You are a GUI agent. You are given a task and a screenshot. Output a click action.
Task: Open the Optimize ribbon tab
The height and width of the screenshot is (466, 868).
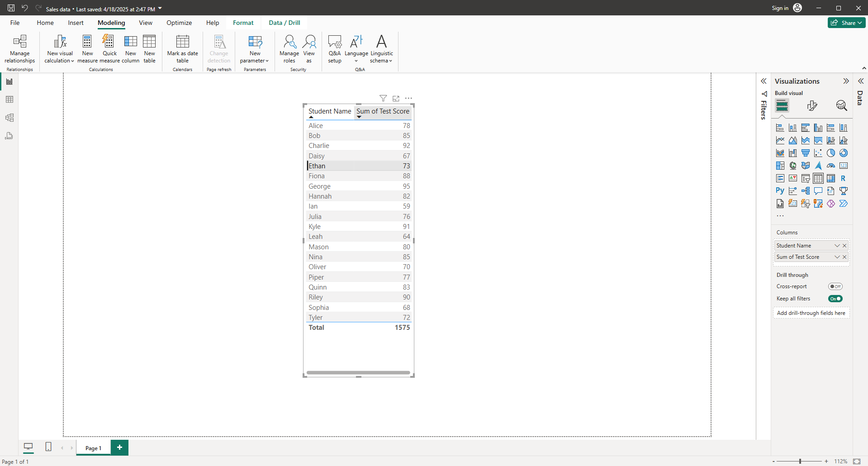tap(179, 23)
